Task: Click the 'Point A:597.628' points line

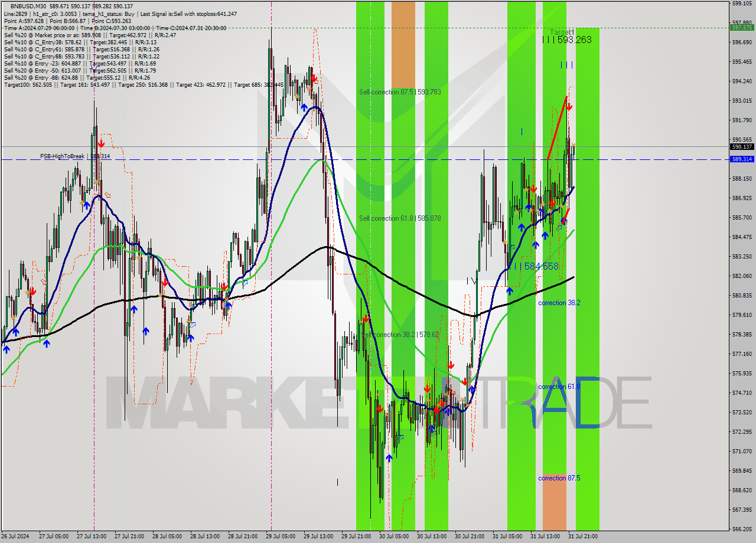Action: tap(67, 21)
